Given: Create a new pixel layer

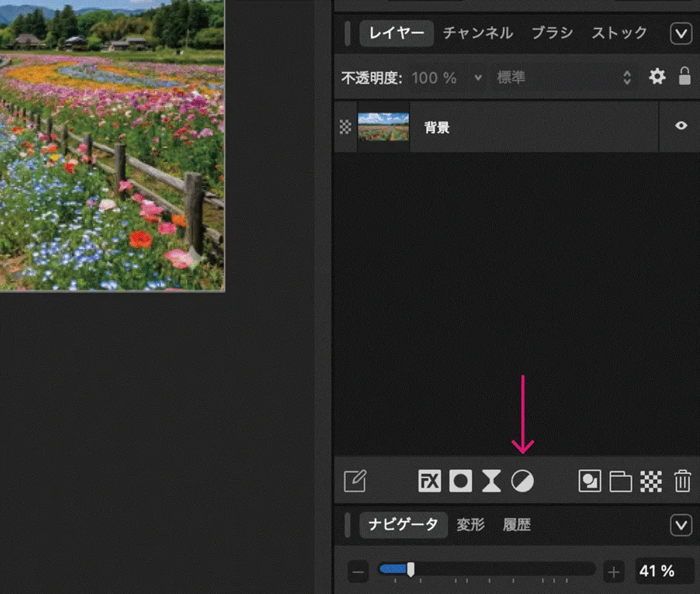Looking at the screenshot, I should 591,481.
